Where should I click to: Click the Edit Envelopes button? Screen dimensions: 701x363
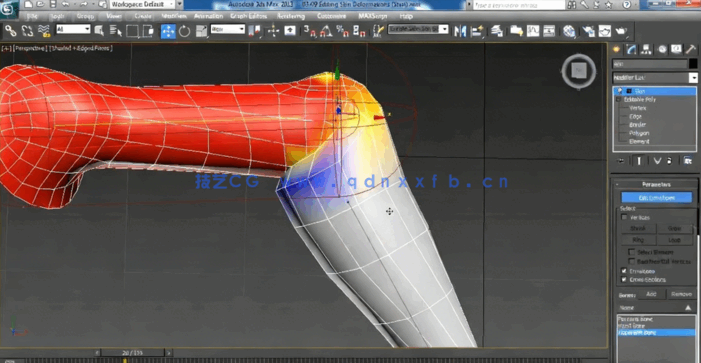pos(656,198)
